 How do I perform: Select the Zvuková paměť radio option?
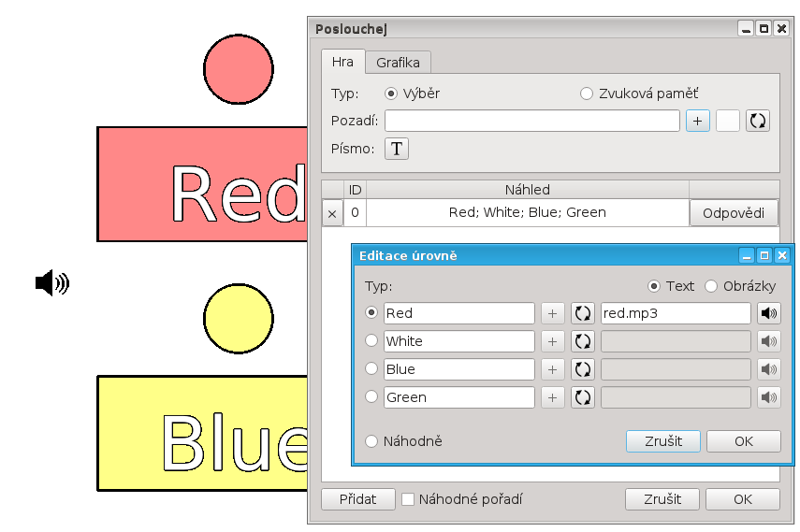coord(587,93)
